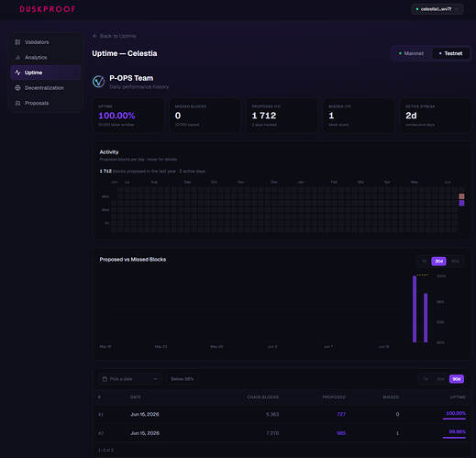Choose the 90d range above the table
Image resolution: width=476 pixels, height=458 pixels.
[x=457, y=379]
